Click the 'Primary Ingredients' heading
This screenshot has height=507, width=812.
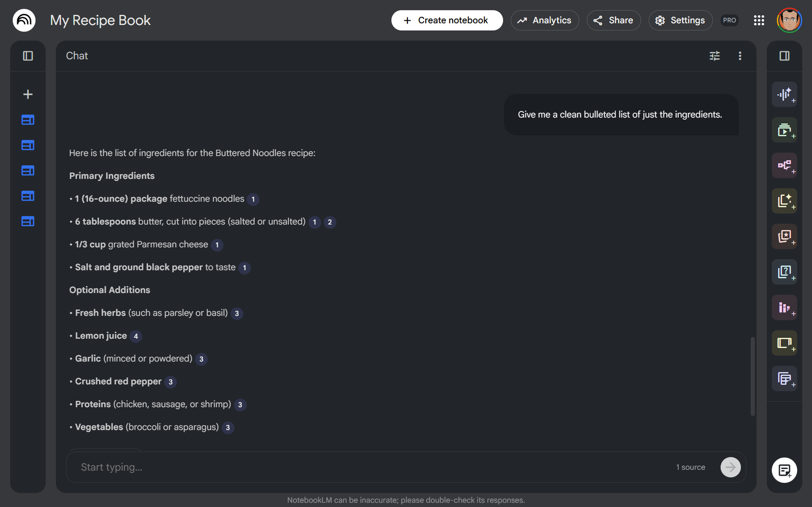pyautogui.click(x=112, y=176)
